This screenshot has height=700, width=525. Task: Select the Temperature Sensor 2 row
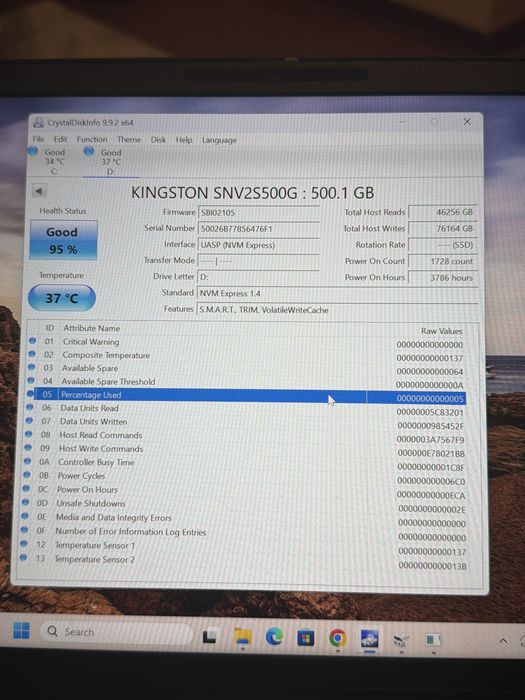244,561
